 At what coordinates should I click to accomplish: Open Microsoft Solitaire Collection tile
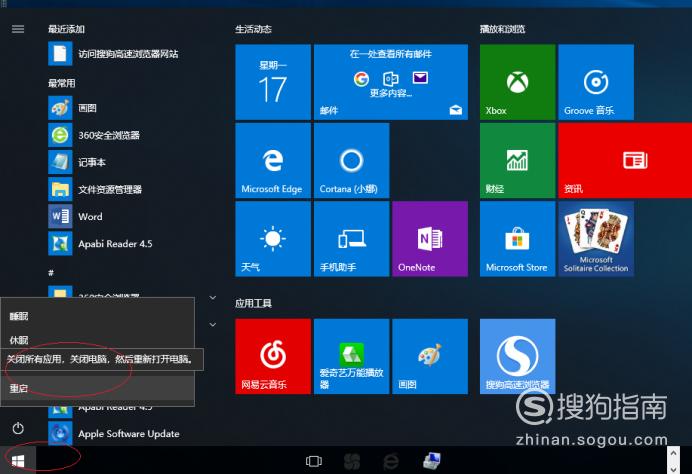coord(596,239)
